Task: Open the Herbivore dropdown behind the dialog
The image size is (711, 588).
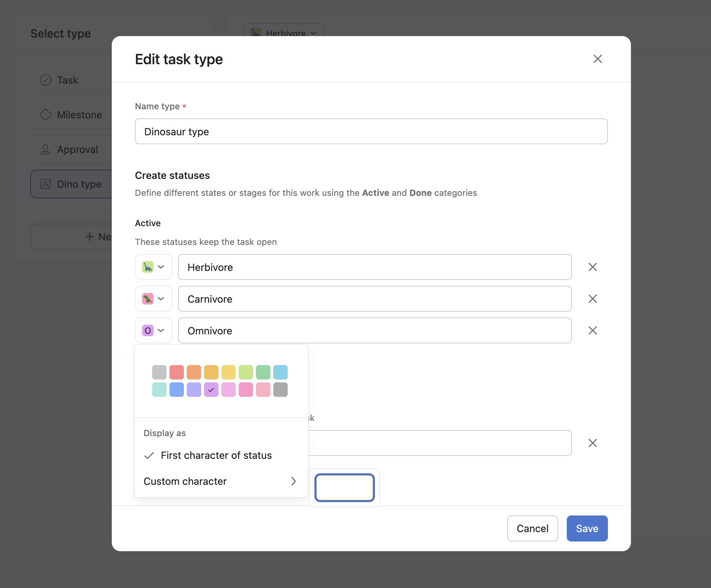Action: [x=313, y=33]
